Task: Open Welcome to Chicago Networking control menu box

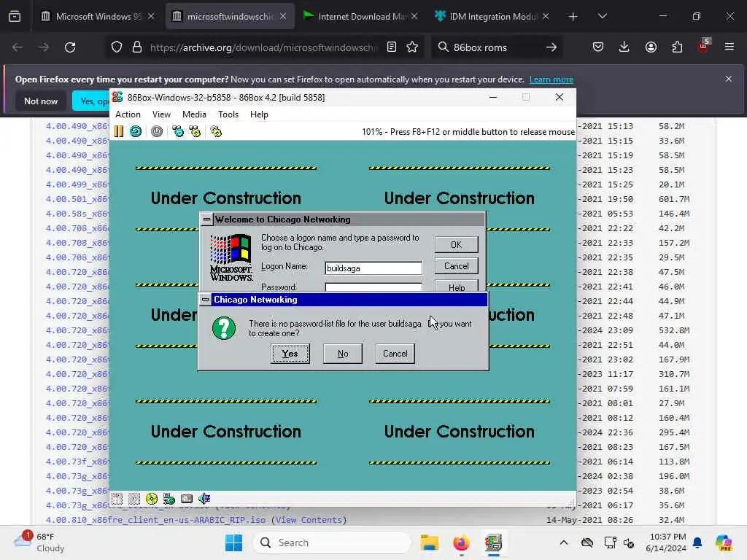Action: pyautogui.click(x=206, y=219)
